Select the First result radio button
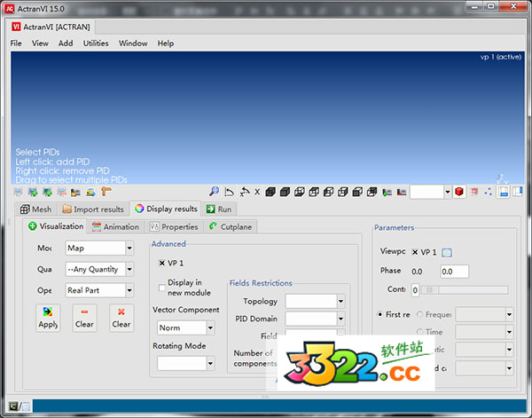Viewport: 532px width, 418px height. (x=380, y=314)
